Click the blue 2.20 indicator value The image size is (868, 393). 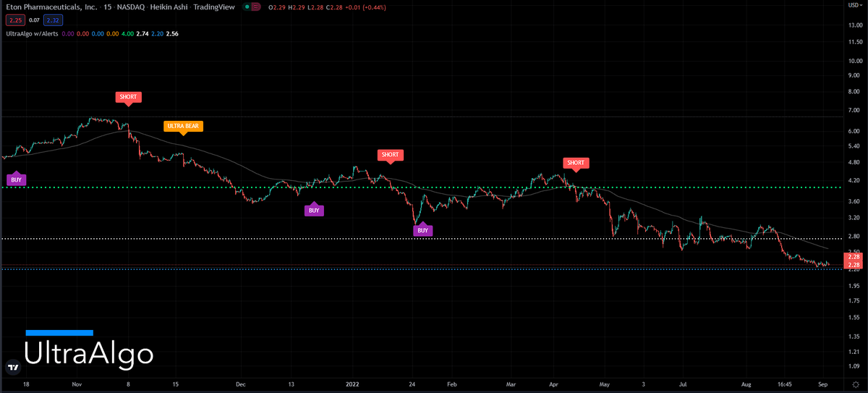(157, 33)
